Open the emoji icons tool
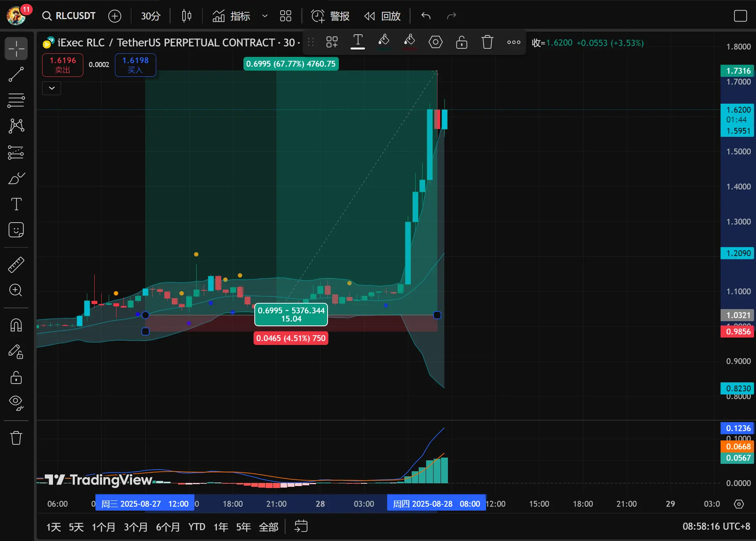The image size is (756, 541). (16, 230)
